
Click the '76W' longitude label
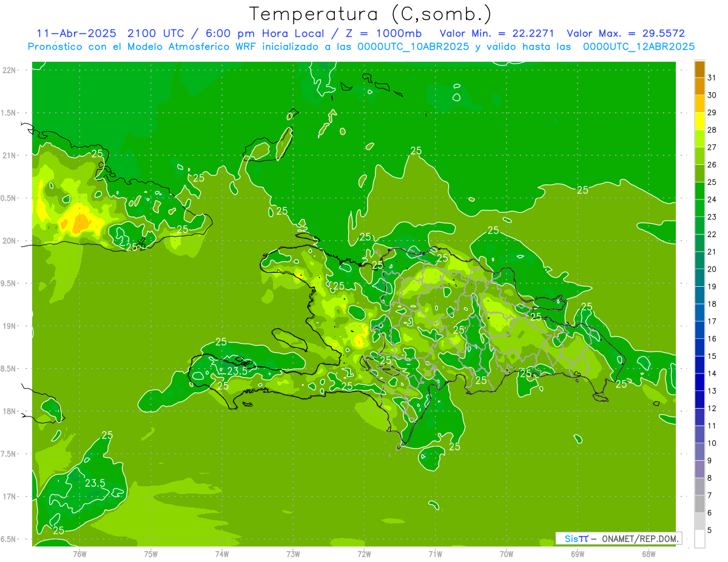(x=79, y=554)
